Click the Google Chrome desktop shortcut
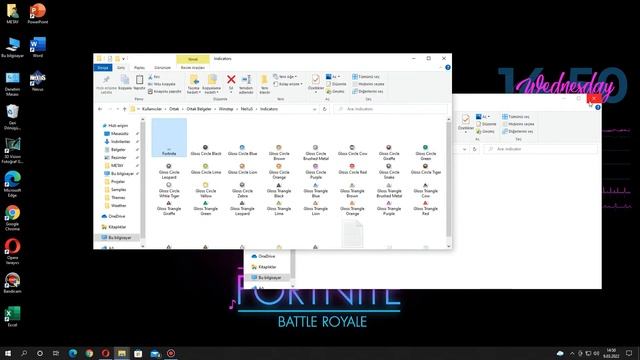640x360 pixels. (x=12, y=218)
